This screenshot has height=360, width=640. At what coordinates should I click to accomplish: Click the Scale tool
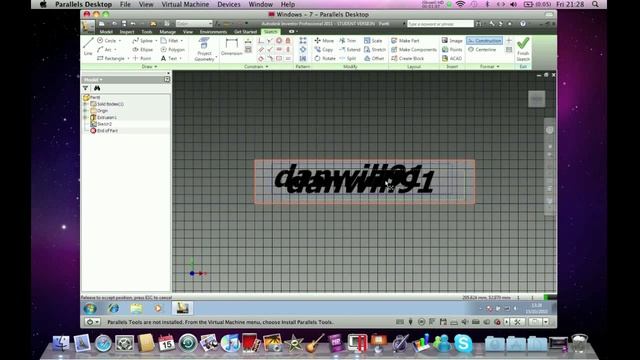point(373,41)
